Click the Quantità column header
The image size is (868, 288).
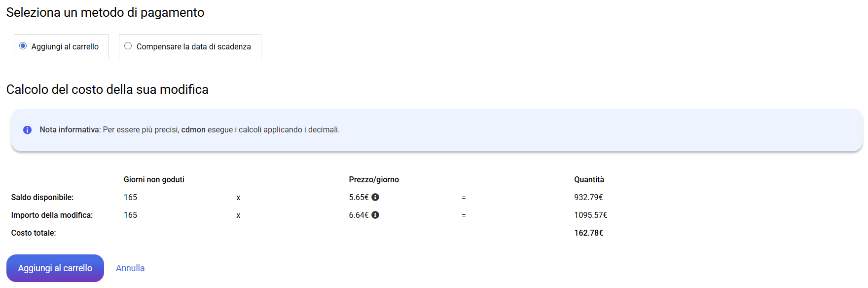(589, 180)
